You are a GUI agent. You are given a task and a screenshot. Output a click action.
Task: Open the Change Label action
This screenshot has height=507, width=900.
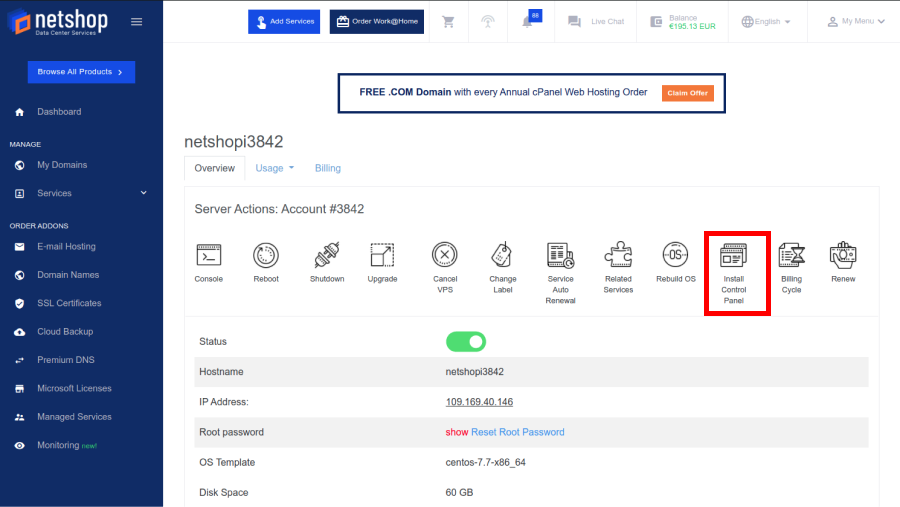(502, 268)
